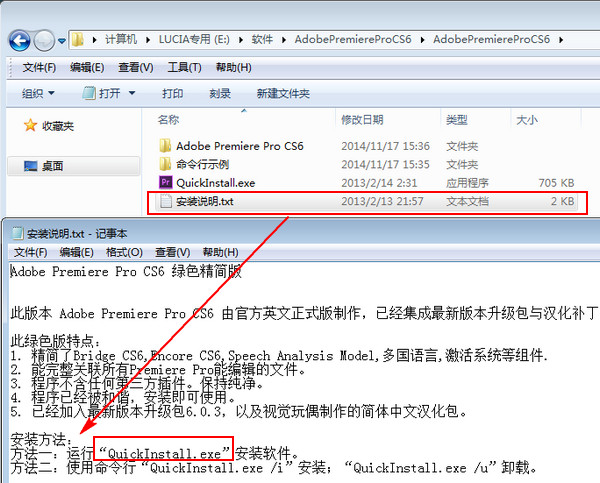Click the 打开 toolbar button

click(x=101, y=93)
